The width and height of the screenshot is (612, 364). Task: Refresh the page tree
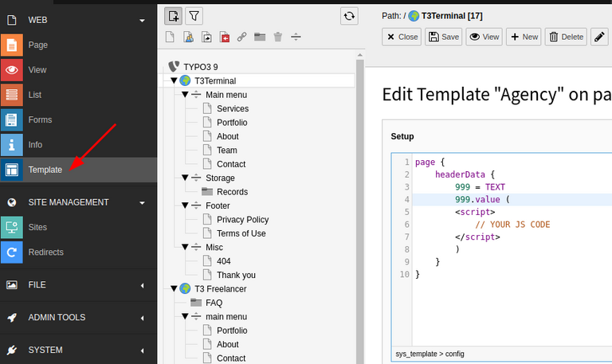pos(348,16)
